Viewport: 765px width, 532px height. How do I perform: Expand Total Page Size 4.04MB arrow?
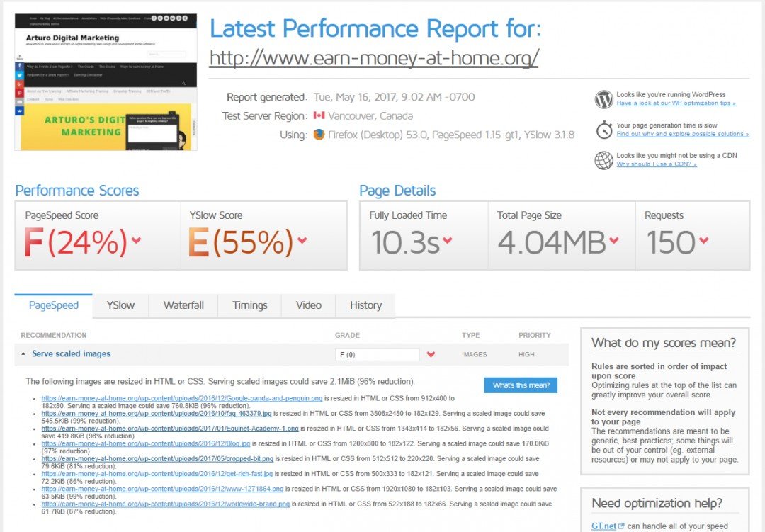(613, 239)
